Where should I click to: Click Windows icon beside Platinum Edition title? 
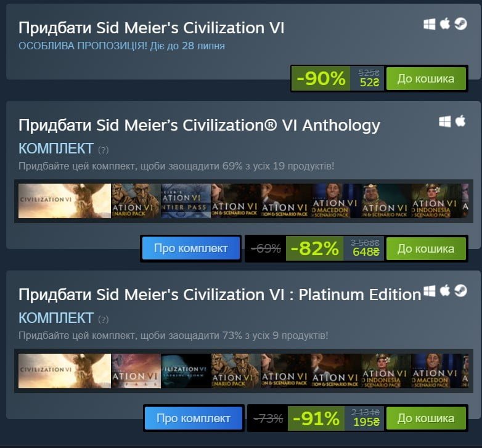pos(429,291)
